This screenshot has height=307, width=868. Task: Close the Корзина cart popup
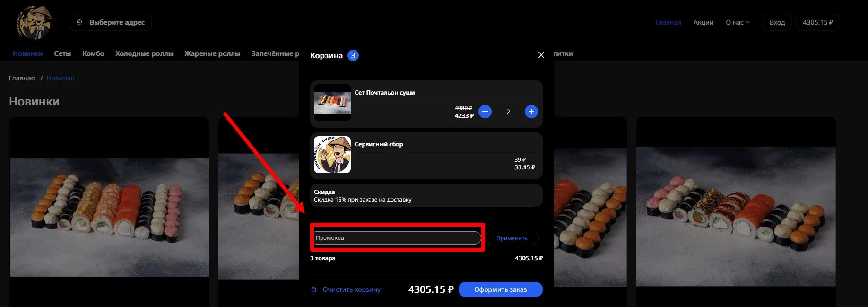pos(541,55)
